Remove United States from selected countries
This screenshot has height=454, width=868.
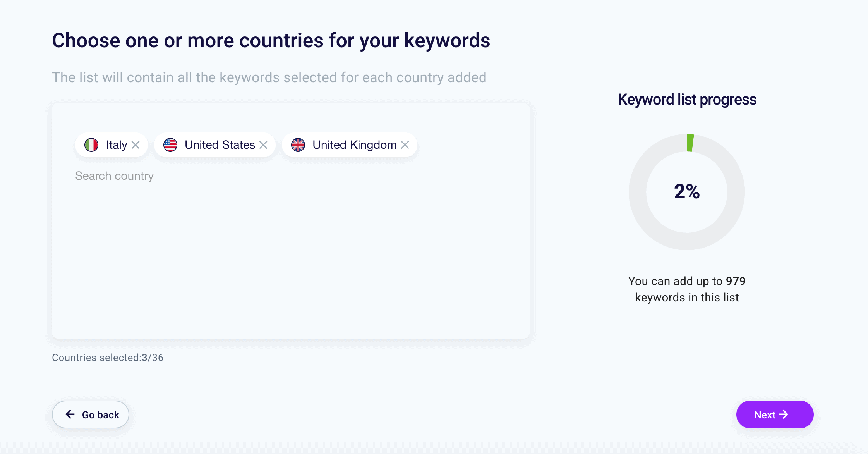point(264,145)
